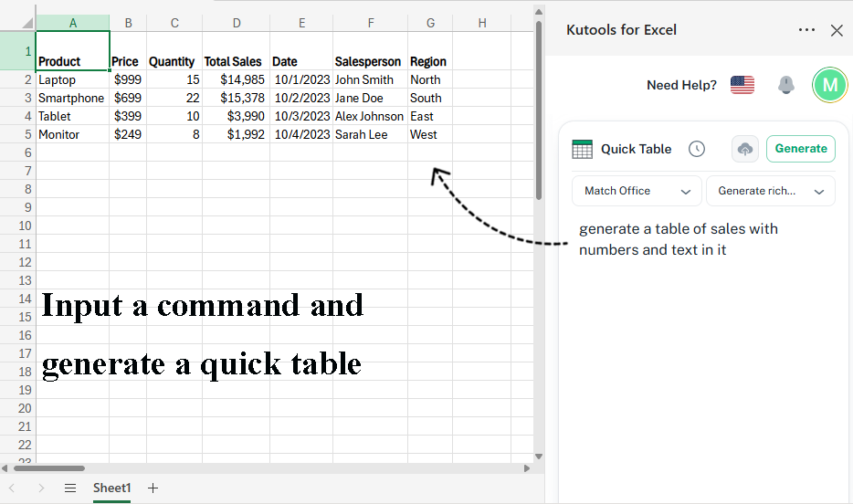
Task: Select the quantity 22 cell
Action: [174, 98]
